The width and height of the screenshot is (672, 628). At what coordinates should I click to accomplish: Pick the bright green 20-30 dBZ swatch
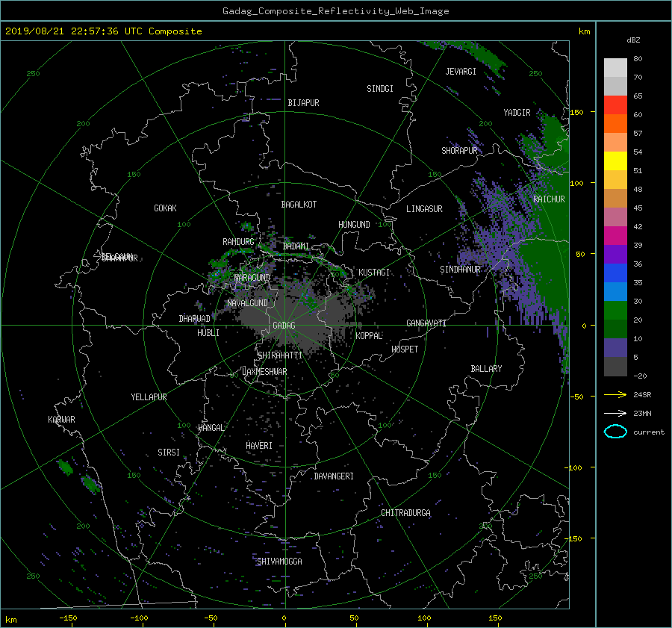coord(615,311)
